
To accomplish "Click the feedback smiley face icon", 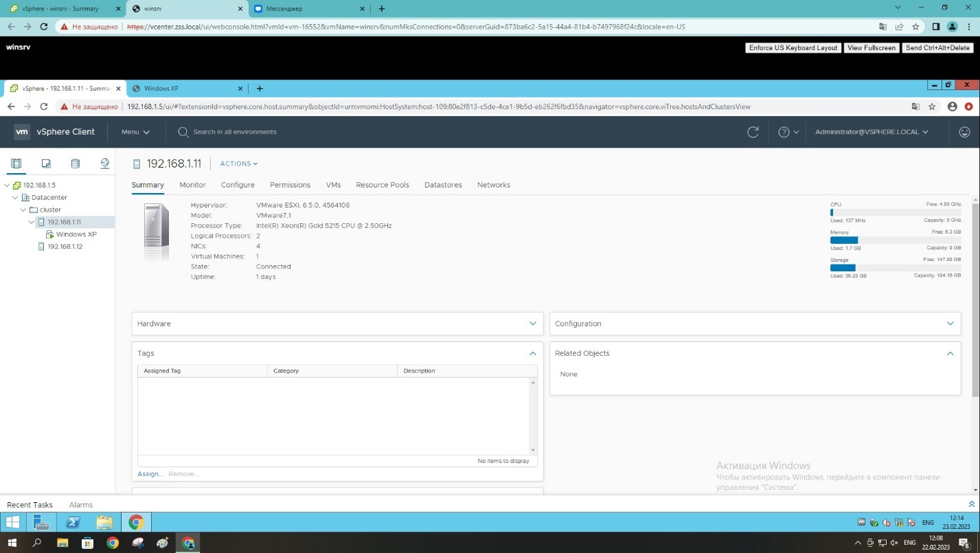I will click(965, 132).
